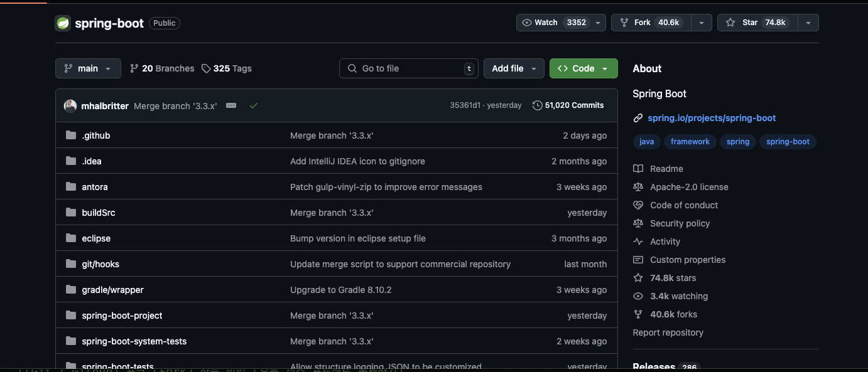Open the Watch notifications dropdown
The width and height of the screenshot is (868, 372).
[561, 23]
